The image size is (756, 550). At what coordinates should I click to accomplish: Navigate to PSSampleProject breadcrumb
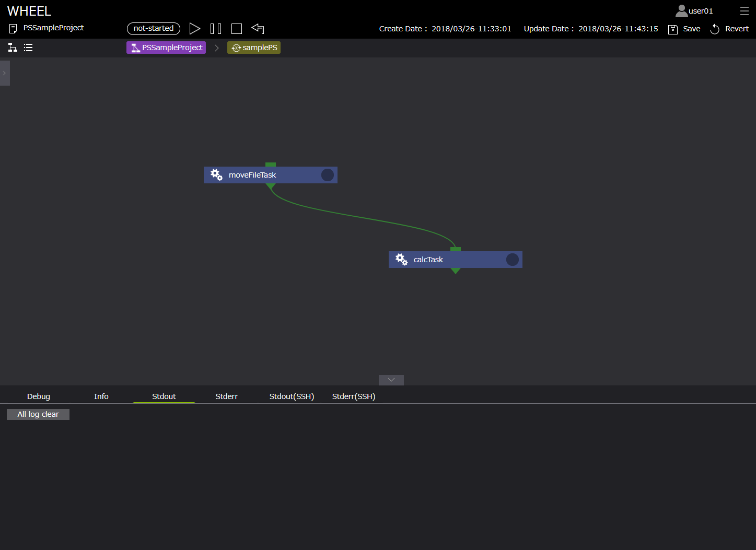pyautogui.click(x=166, y=48)
